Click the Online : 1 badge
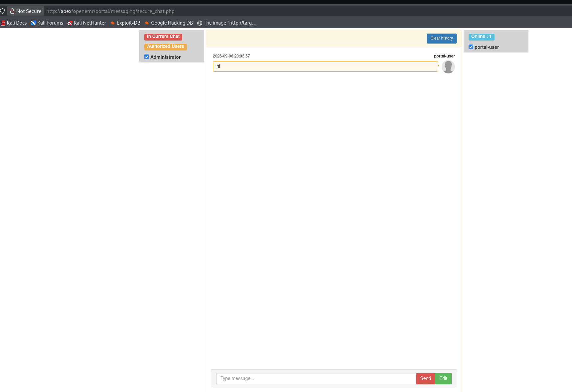Viewport: 572px width, 392px height. click(481, 37)
